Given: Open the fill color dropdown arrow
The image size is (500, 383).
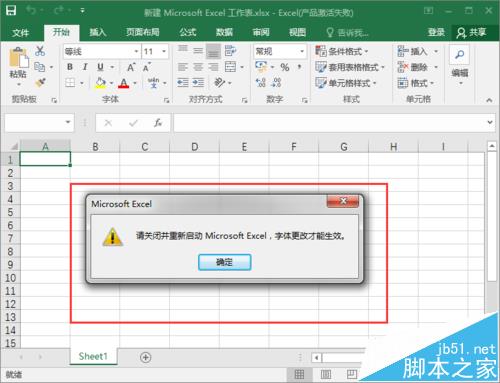Looking at the screenshot, I should [111, 83].
